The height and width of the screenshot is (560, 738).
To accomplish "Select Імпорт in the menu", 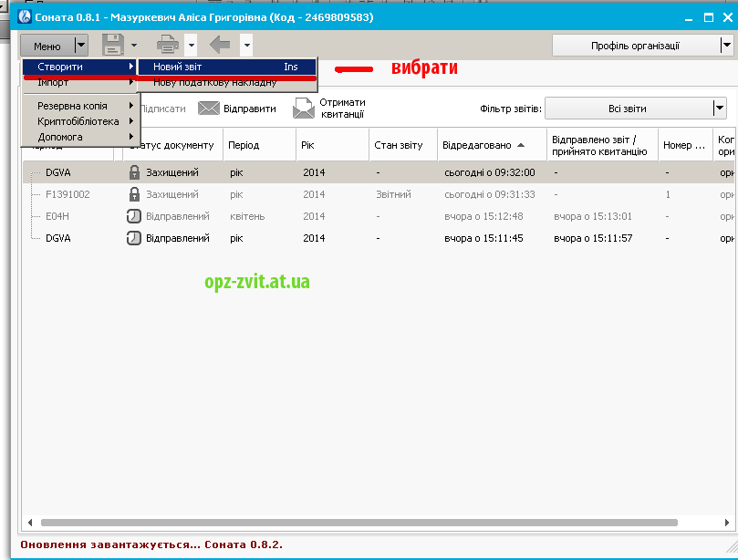I will pyautogui.click(x=80, y=82).
